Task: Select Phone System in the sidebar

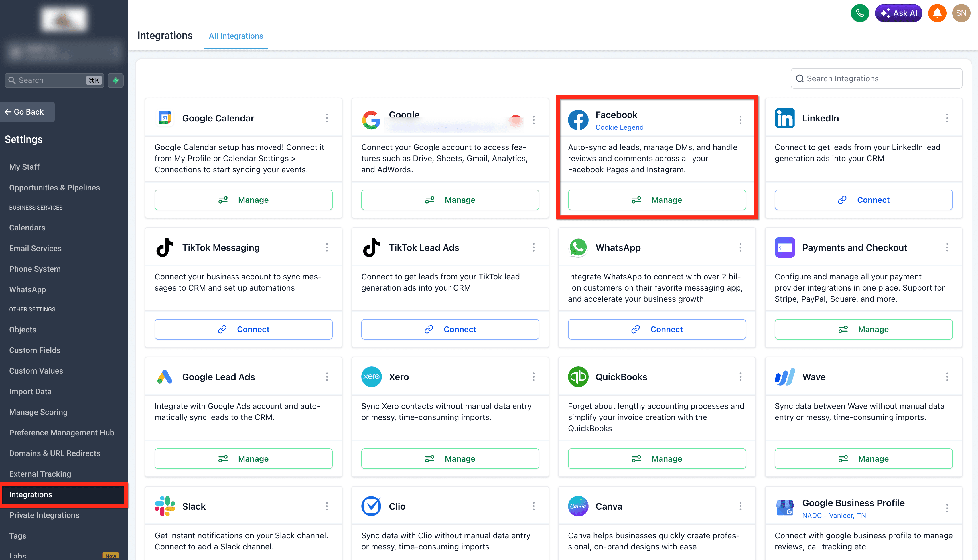Action: click(x=35, y=269)
